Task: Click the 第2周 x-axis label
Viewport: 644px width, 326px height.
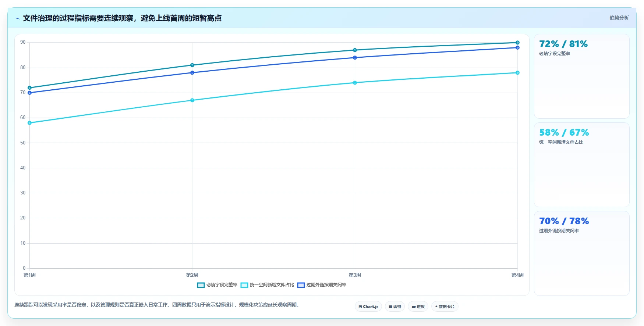Action: tap(192, 275)
